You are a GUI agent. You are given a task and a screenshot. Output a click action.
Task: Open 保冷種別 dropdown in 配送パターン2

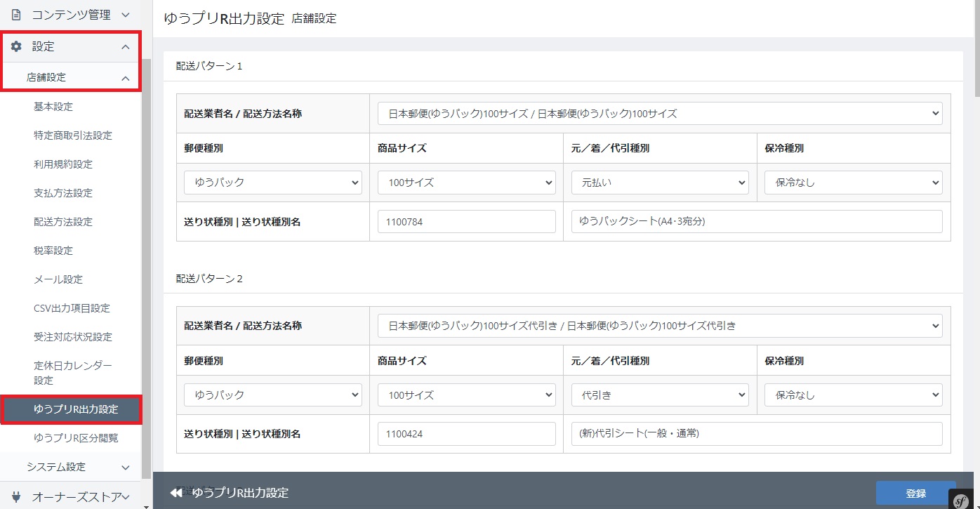[854, 395]
